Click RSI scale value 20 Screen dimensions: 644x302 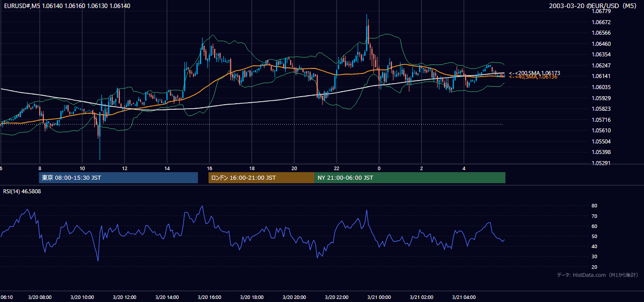tap(594, 267)
